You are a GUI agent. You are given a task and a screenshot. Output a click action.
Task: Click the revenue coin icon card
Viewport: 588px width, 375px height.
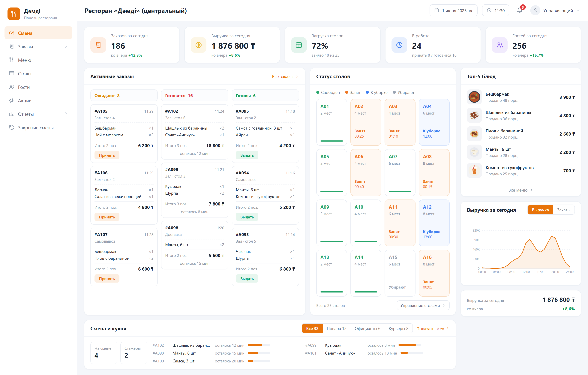click(199, 45)
